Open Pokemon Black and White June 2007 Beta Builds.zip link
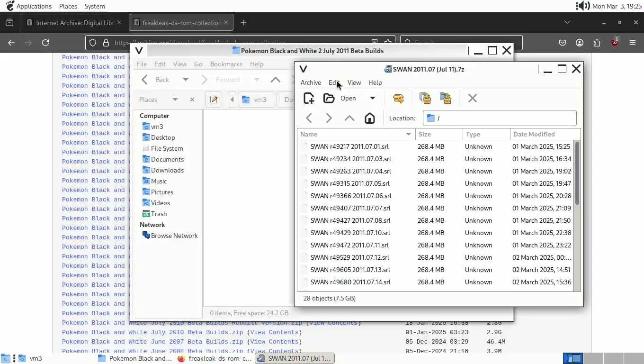The image size is (644, 364). pos(152,342)
